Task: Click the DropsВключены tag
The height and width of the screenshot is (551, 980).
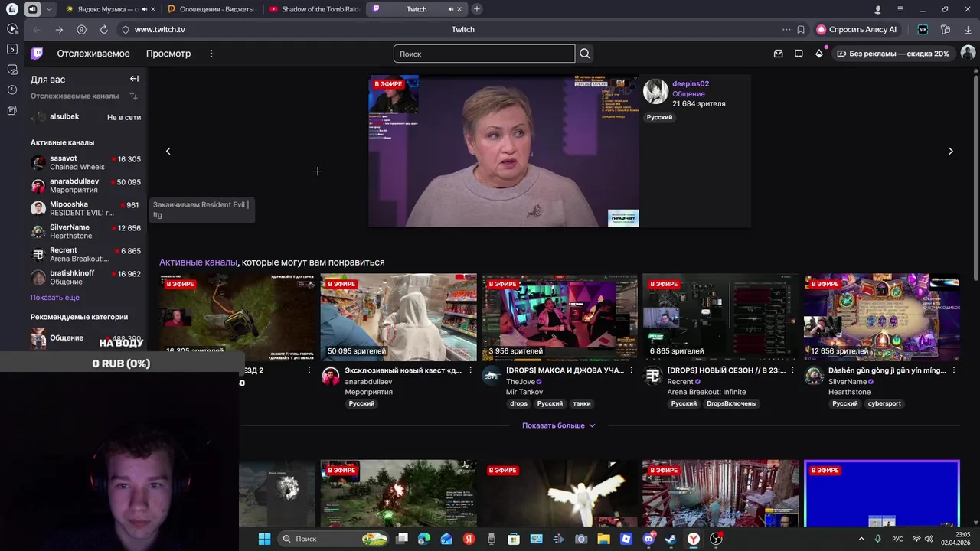Action: 731,403
